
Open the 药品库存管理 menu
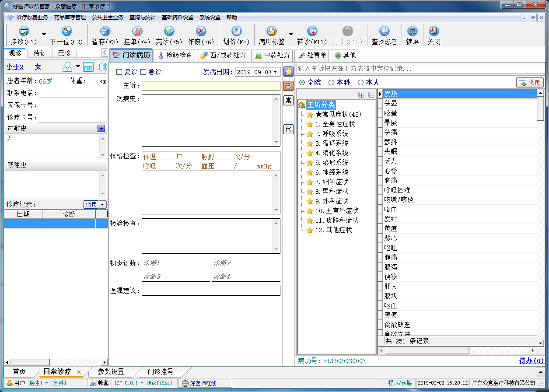[x=70, y=17]
